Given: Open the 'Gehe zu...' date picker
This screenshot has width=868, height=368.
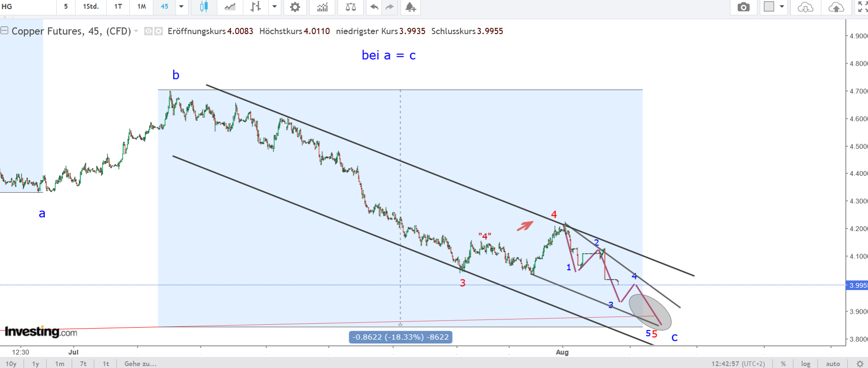Looking at the screenshot, I should [x=140, y=364].
